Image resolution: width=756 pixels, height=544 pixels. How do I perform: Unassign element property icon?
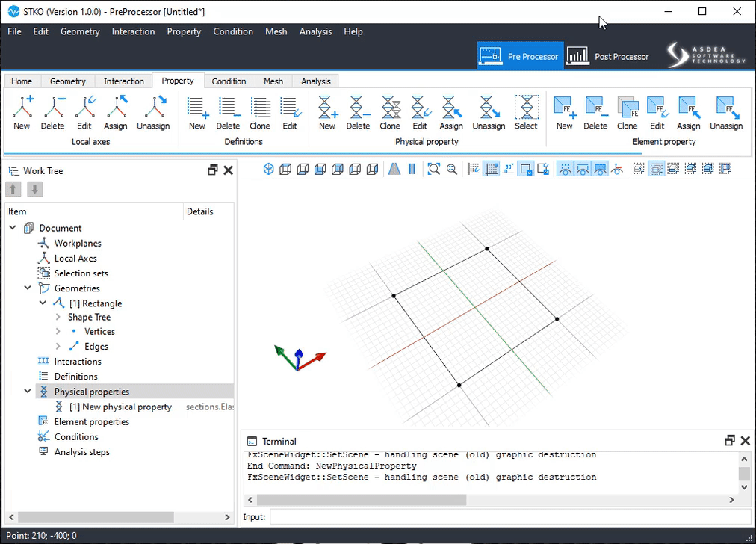click(x=727, y=107)
